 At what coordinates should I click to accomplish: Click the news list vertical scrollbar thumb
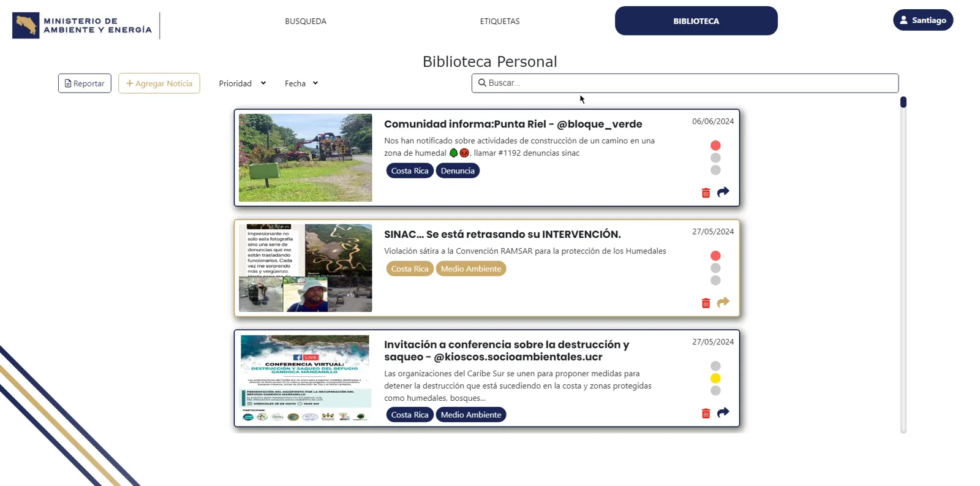[x=903, y=102]
